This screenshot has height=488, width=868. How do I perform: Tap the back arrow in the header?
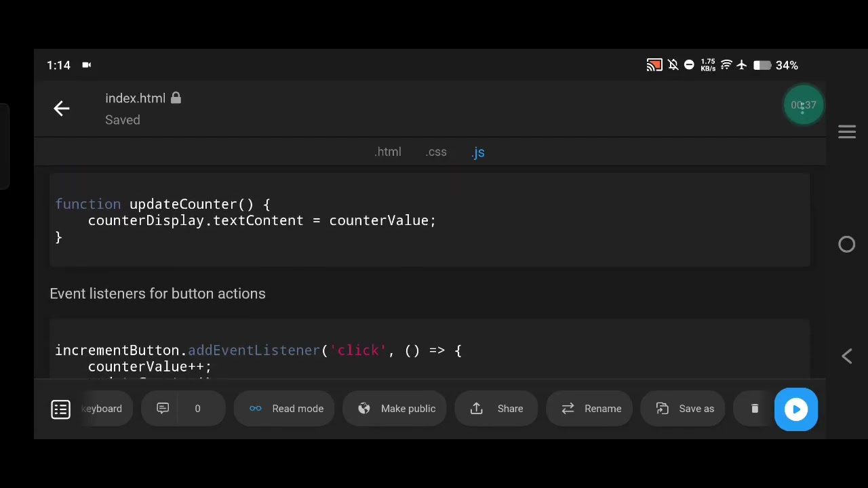point(62,108)
